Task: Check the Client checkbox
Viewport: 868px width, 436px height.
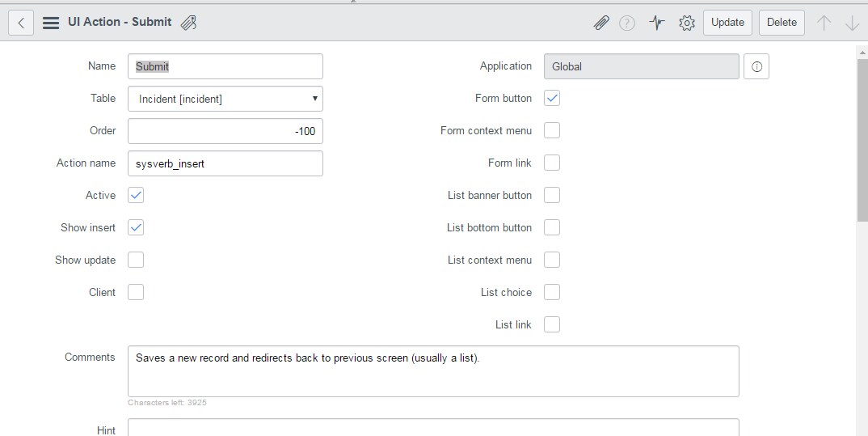Action: coord(136,292)
